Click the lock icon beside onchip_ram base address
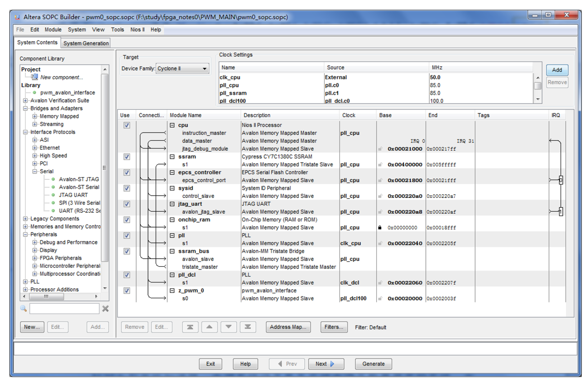 (x=380, y=228)
